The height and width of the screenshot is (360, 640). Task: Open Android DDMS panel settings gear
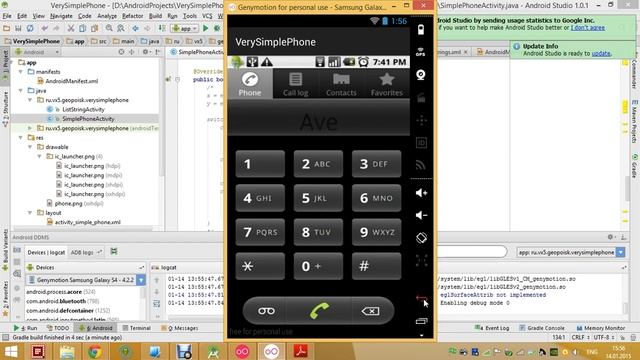[x=611, y=237]
